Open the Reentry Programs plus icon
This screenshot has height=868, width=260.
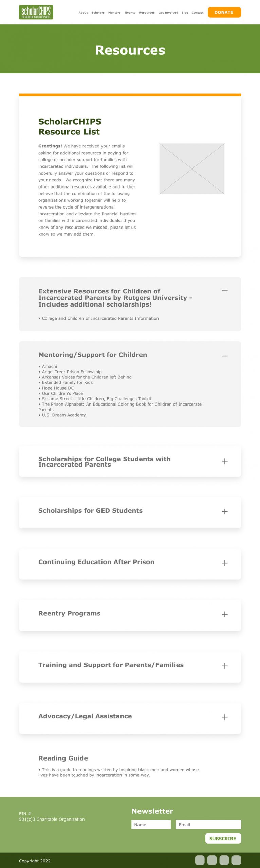[224, 614]
